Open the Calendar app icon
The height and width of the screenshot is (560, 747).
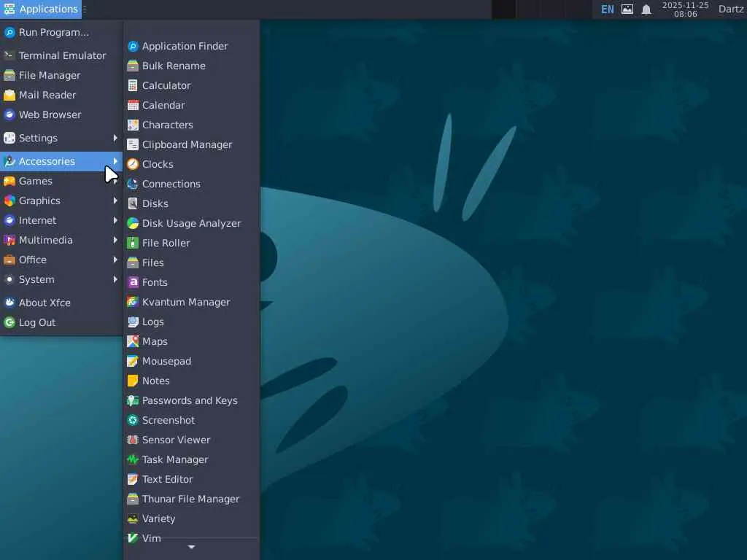133,105
